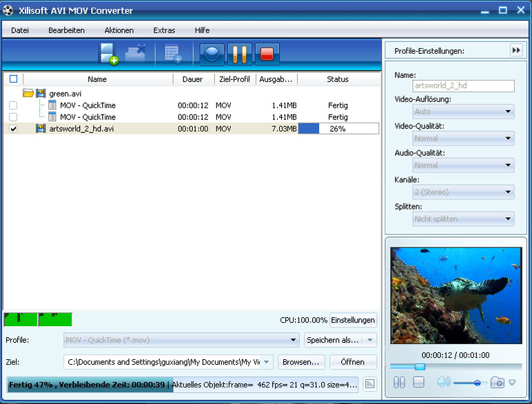Click the CPU:100.00% label

304,320
